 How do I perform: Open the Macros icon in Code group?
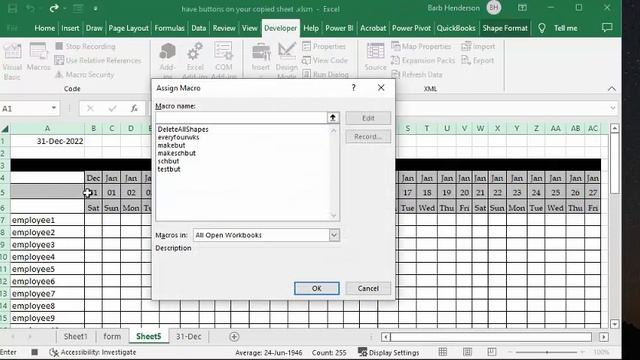click(38, 57)
